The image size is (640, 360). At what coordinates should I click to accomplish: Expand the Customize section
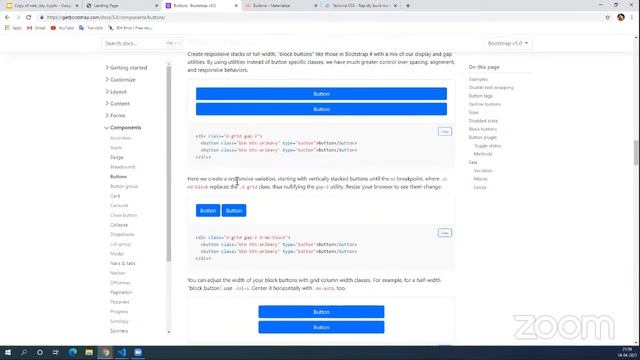120,80
